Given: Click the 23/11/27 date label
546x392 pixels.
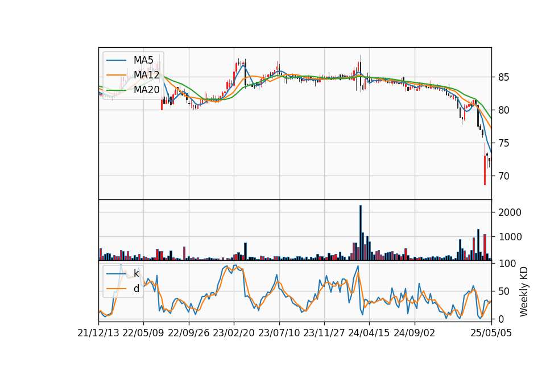Looking at the screenshot, I should [324, 333].
